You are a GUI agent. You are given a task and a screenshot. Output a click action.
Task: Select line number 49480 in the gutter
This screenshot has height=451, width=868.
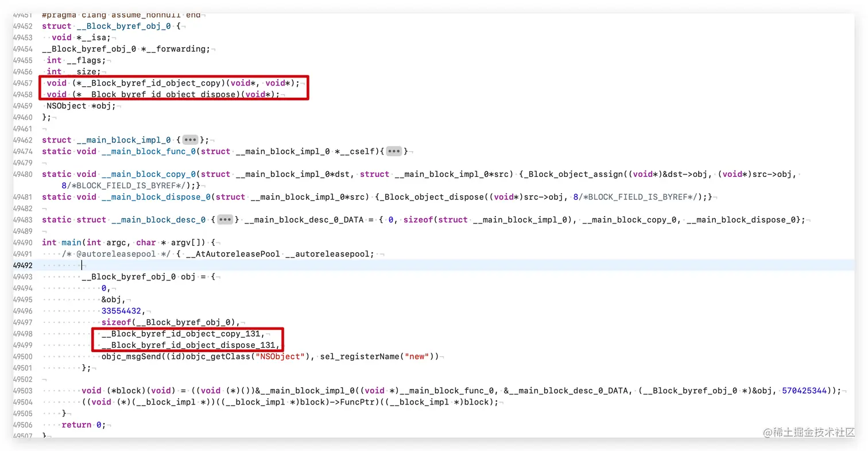click(22, 174)
